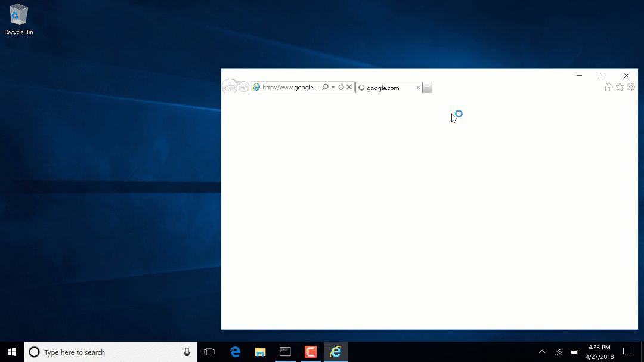
Task: Switch to the red-orange app in the taskbar
Action: pos(311,352)
